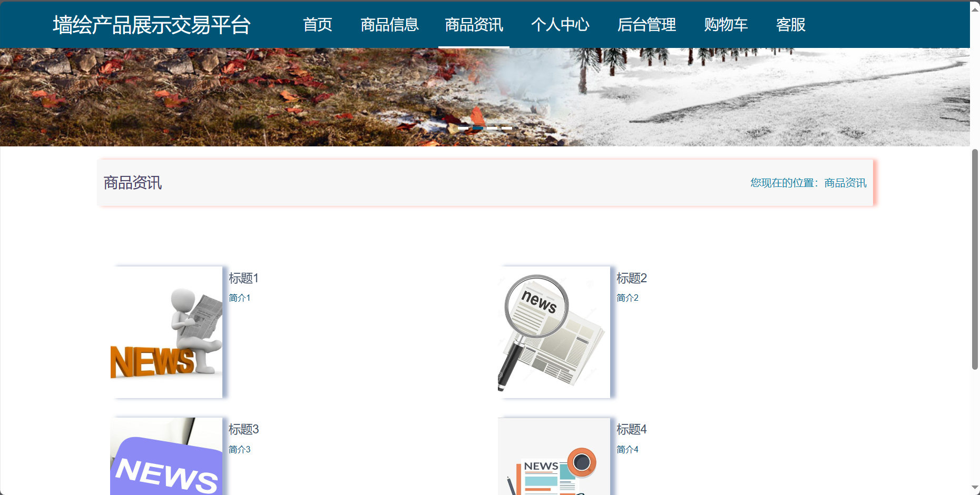Click the 商品资讯 section heading

point(133,183)
